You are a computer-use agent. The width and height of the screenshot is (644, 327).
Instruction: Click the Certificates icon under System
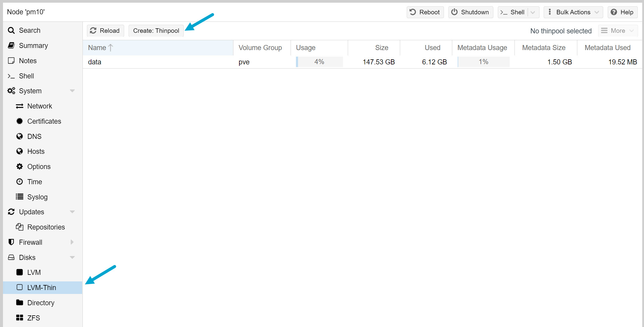click(19, 121)
